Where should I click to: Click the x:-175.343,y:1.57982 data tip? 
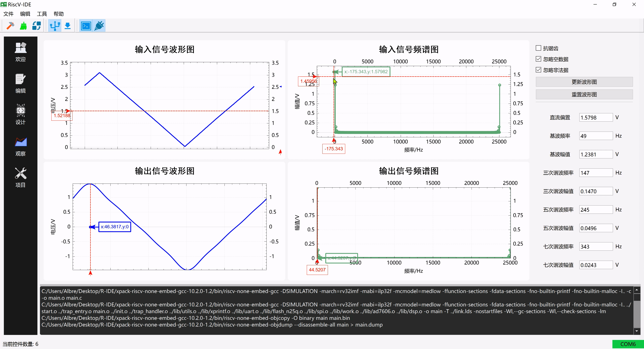[x=366, y=72]
